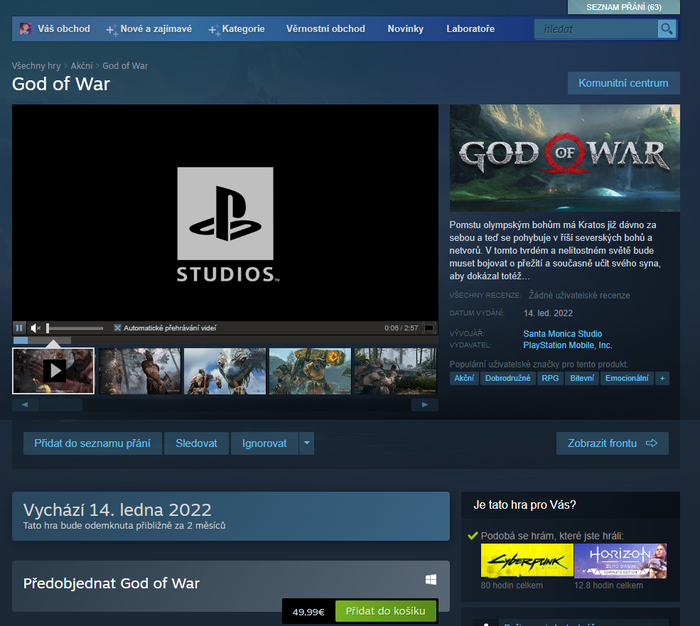The height and width of the screenshot is (626, 700).
Task: Click Žádné uživatelské recenze text
Action: click(579, 295)
